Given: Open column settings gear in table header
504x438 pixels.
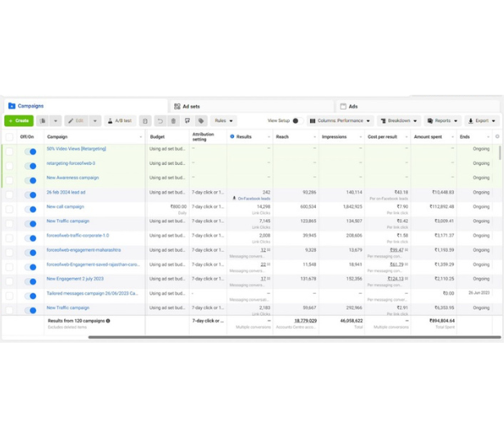Looking at the screenshot, I should [x=497, y=137].
